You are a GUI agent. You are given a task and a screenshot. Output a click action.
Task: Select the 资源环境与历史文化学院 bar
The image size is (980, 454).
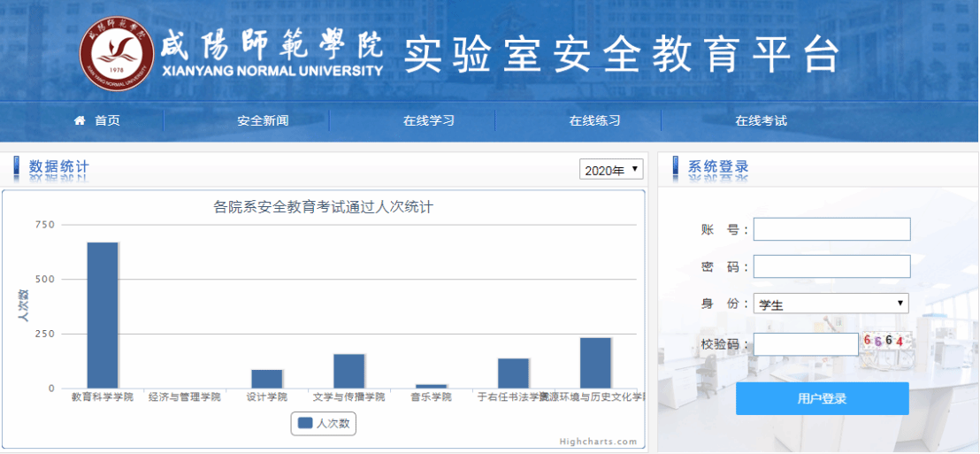(595, 363)
